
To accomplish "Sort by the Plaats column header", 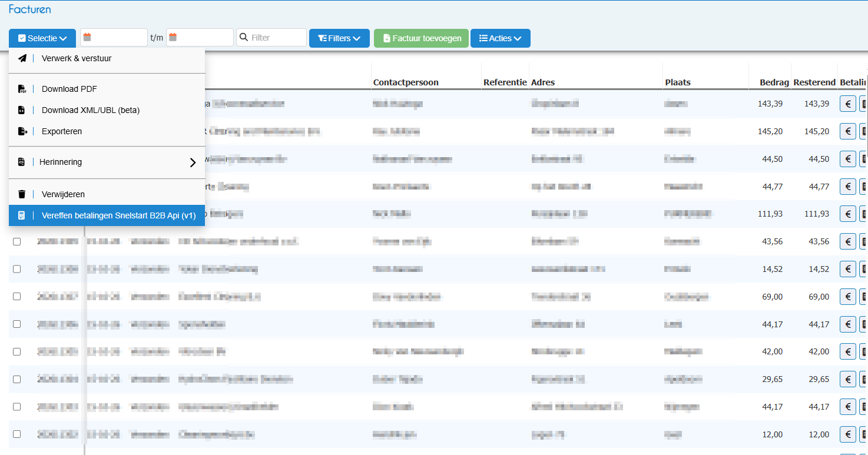I will point(678,82).
